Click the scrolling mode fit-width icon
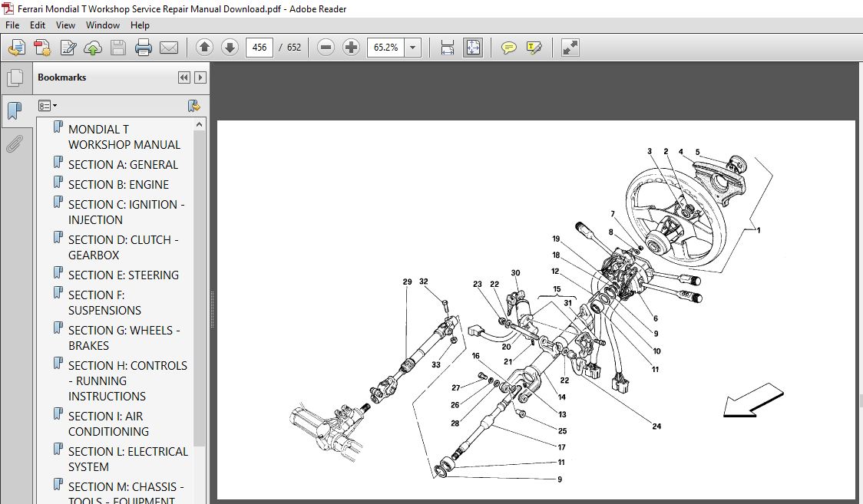Image resolution: width=863 pixels, height=504 pixels. pyautogui.click(x=448, y=48)
